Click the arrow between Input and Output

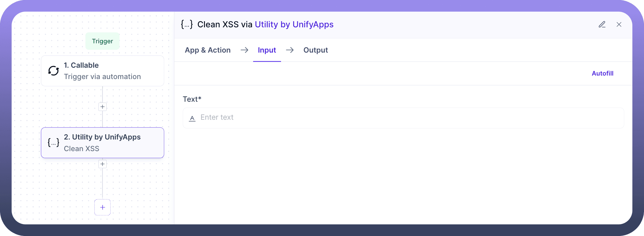(290, 50)
